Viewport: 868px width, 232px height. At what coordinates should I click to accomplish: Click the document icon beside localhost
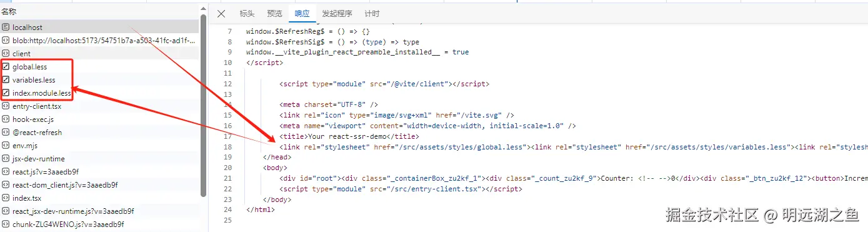click(6, 28)
